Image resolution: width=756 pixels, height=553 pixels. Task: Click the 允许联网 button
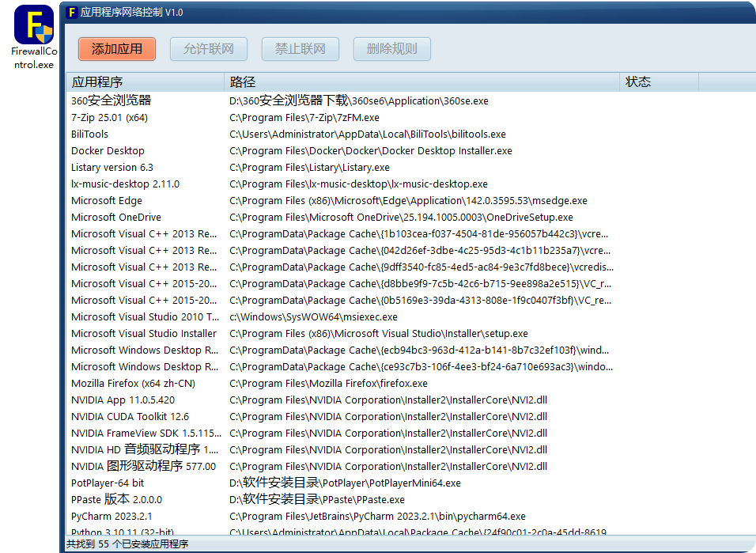tap(208, 48)
